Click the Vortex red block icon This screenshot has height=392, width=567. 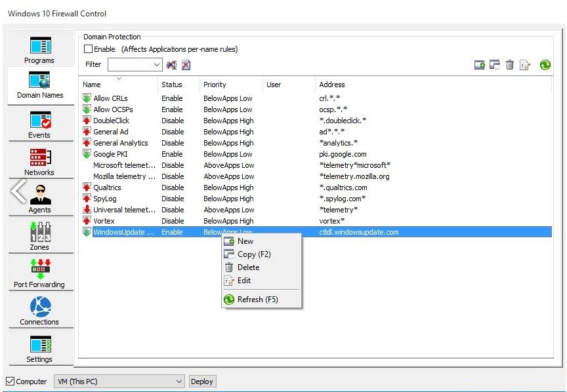[87, 221]
